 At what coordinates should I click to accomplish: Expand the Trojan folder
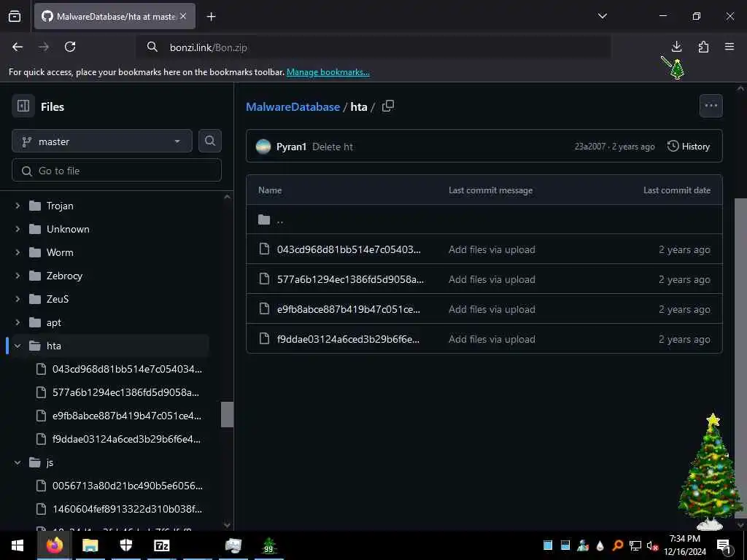(x=18, y=206)
